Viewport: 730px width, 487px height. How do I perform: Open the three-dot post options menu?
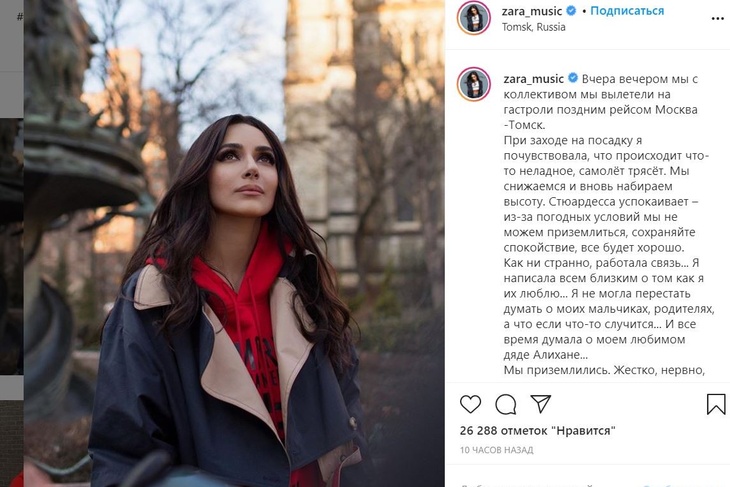[717, 19]
